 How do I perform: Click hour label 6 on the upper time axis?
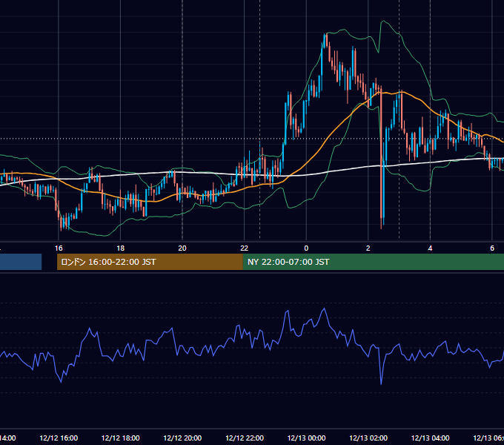click(x=492, y=248)
